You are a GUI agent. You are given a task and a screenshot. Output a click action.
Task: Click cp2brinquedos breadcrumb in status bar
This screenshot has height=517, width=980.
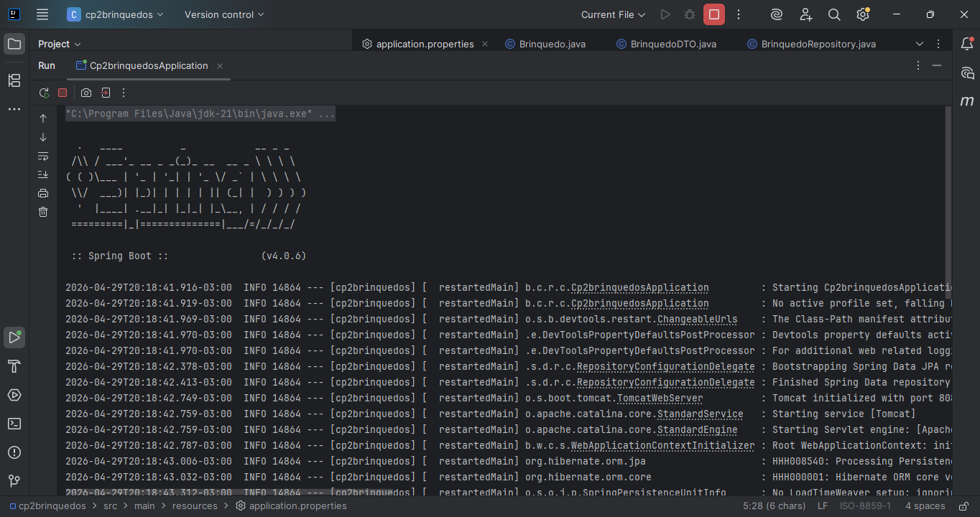(x=47, y=506)
